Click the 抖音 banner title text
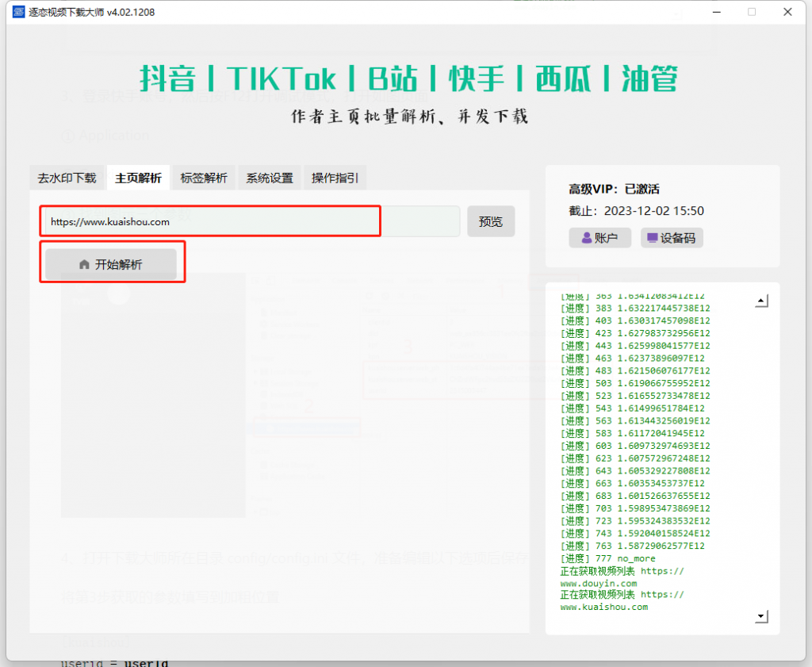 (168, 79)
